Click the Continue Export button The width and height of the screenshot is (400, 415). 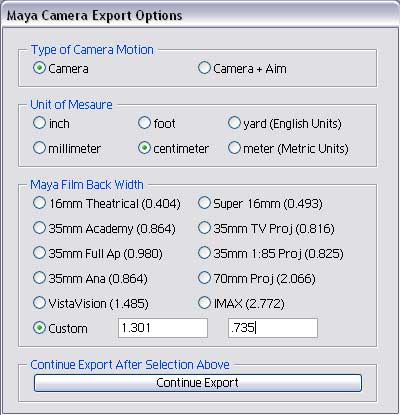198,383
